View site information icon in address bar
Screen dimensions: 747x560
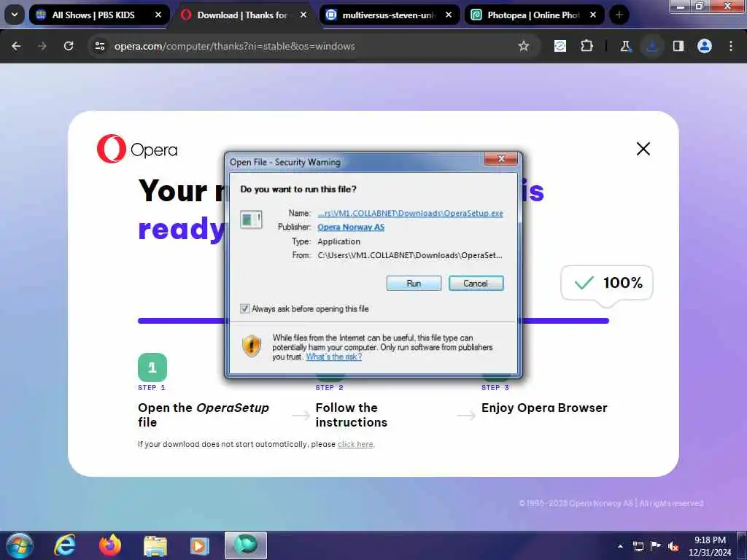click(99, 46)
